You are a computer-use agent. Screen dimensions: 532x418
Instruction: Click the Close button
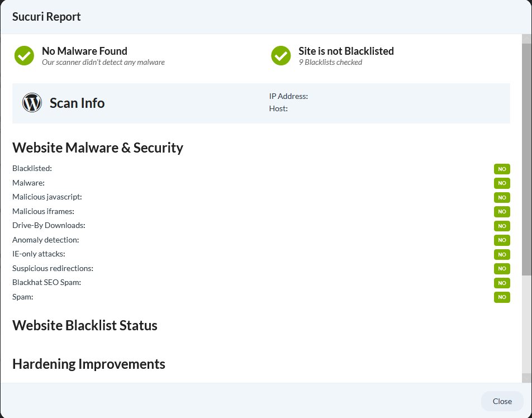(x=501, y=401)
